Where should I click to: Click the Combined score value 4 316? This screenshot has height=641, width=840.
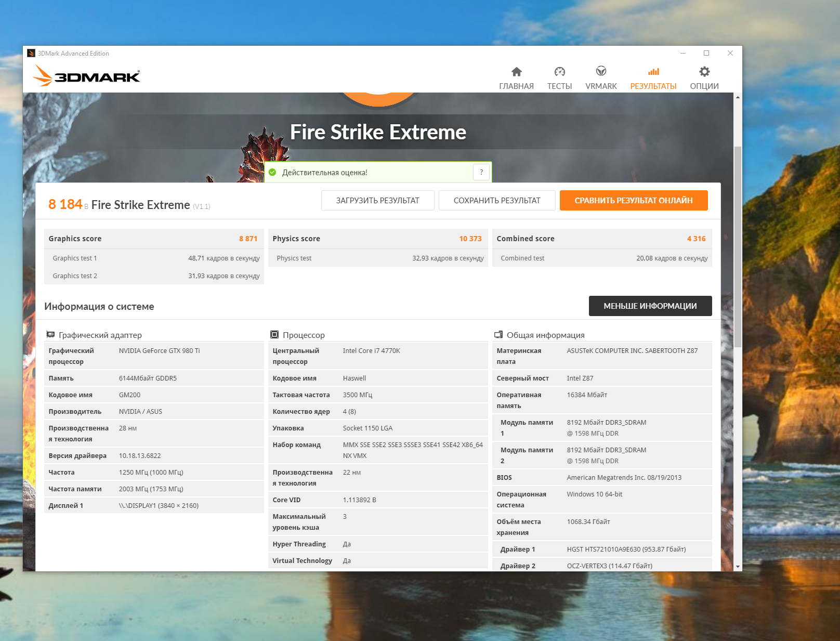(x=697, y=239)
